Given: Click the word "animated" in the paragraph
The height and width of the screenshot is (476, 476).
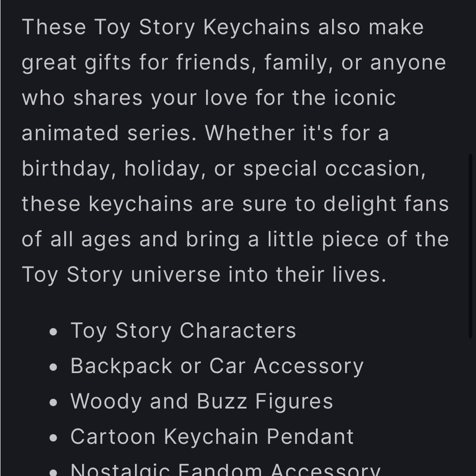Looking at the screenshot, I should point(70,133).
